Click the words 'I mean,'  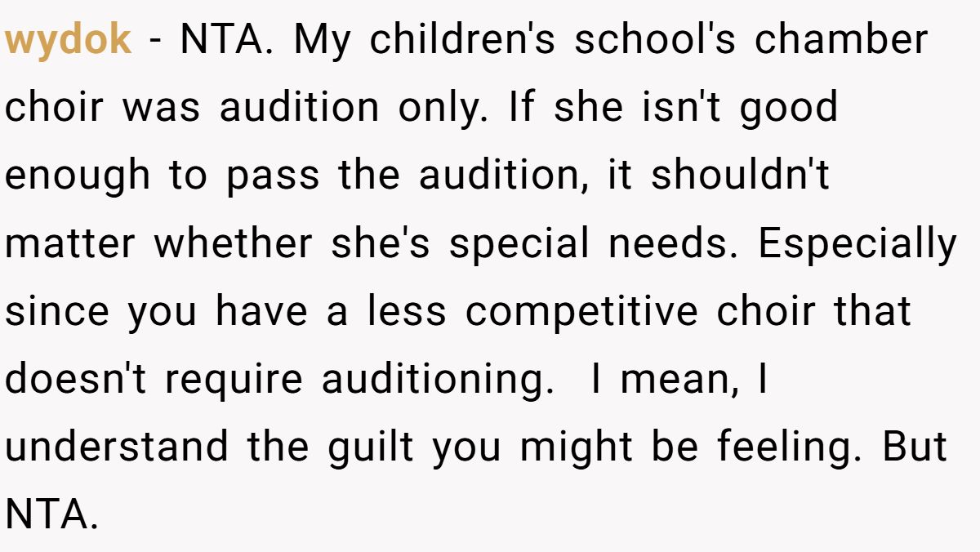point(679,380)
